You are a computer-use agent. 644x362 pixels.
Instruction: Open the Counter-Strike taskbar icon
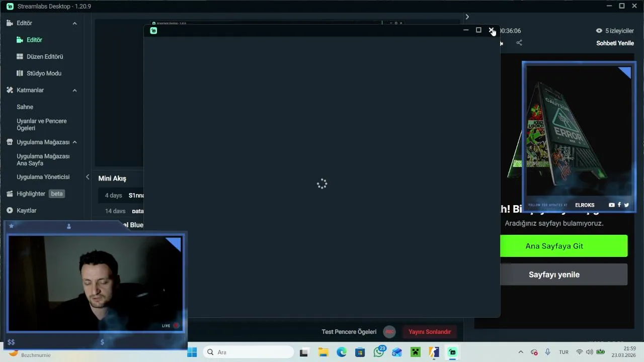click(x=434, y=352)
